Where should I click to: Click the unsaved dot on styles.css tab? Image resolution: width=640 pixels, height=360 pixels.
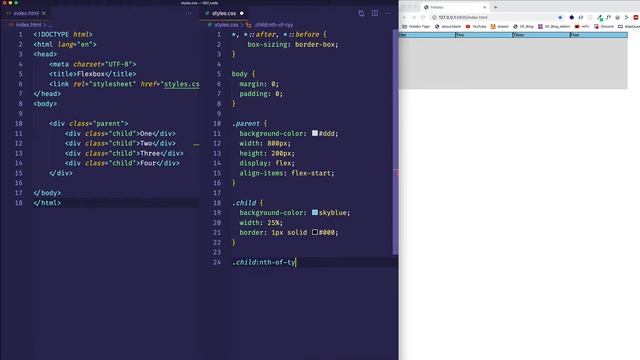[x=242, y=13]
